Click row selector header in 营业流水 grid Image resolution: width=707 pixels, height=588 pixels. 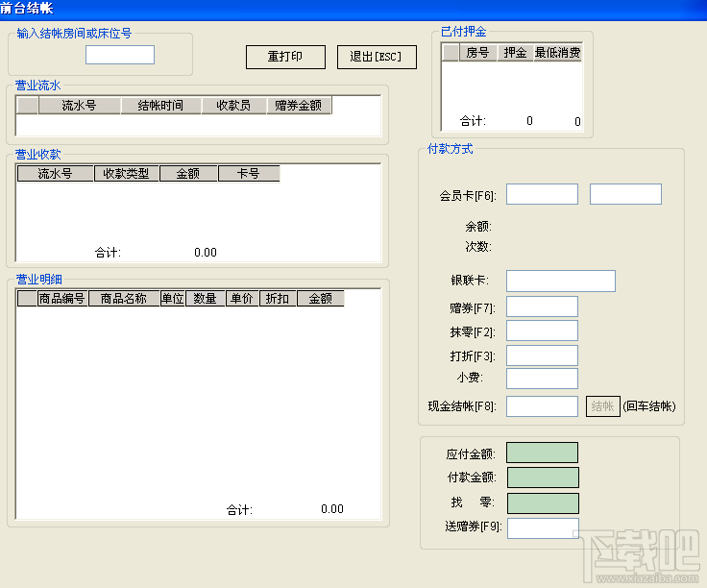click(28, 106)
